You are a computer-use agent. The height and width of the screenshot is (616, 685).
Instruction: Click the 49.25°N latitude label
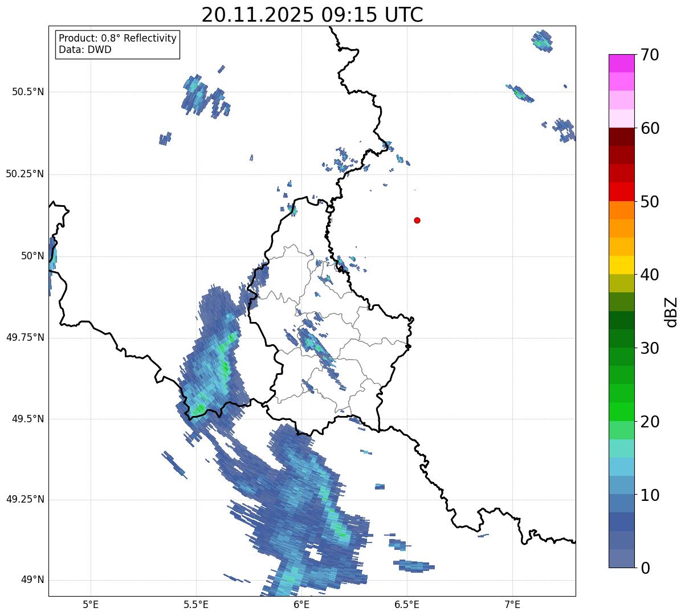[x=25, y=499]
